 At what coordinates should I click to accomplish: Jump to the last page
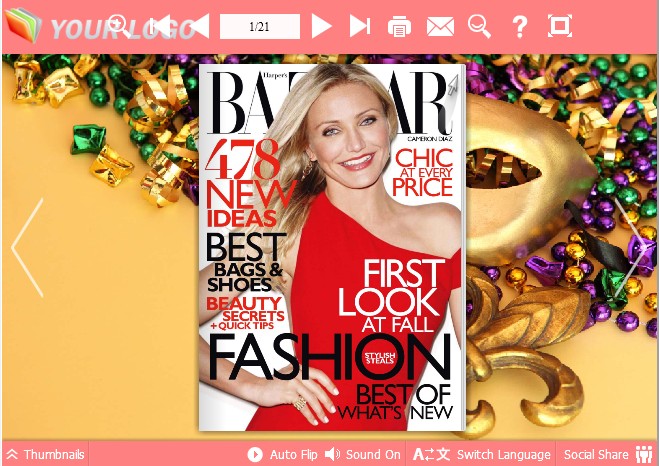tap(360, 26)
